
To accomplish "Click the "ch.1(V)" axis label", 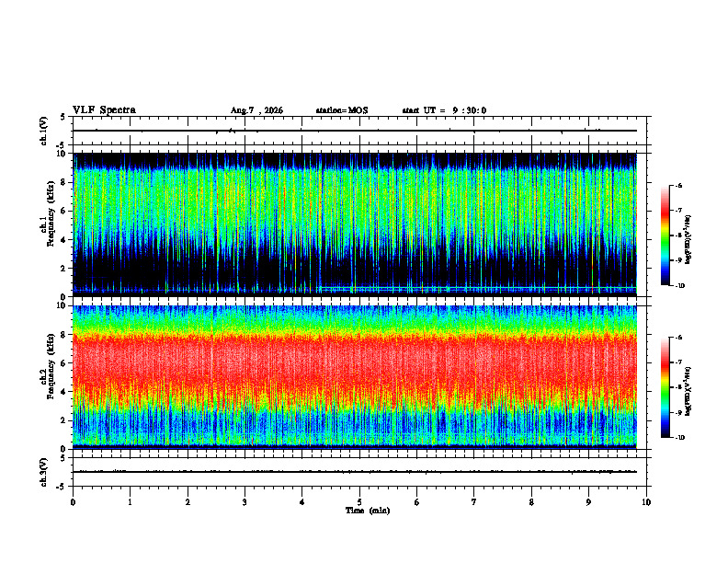I will click(x=44, y=131).
